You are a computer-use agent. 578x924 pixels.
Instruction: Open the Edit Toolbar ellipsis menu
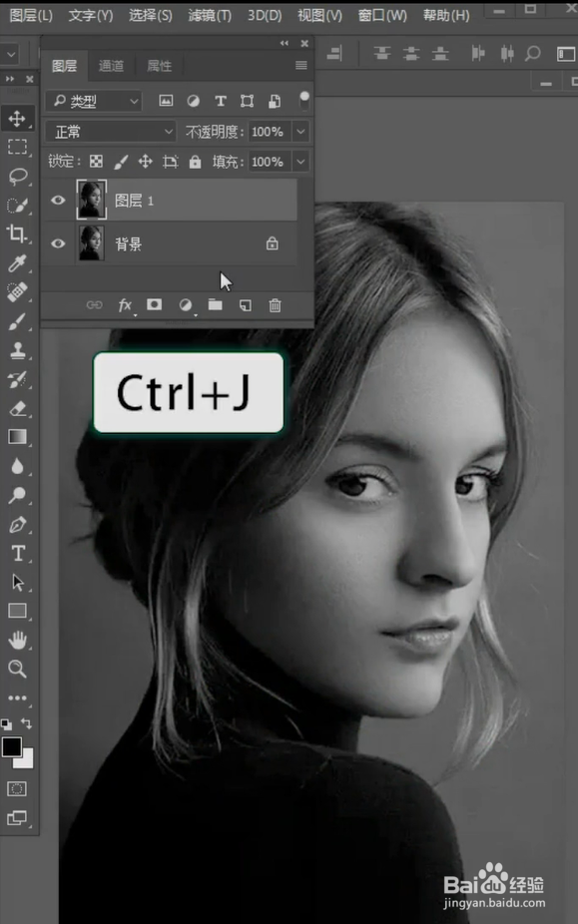[x=17, y=697]
